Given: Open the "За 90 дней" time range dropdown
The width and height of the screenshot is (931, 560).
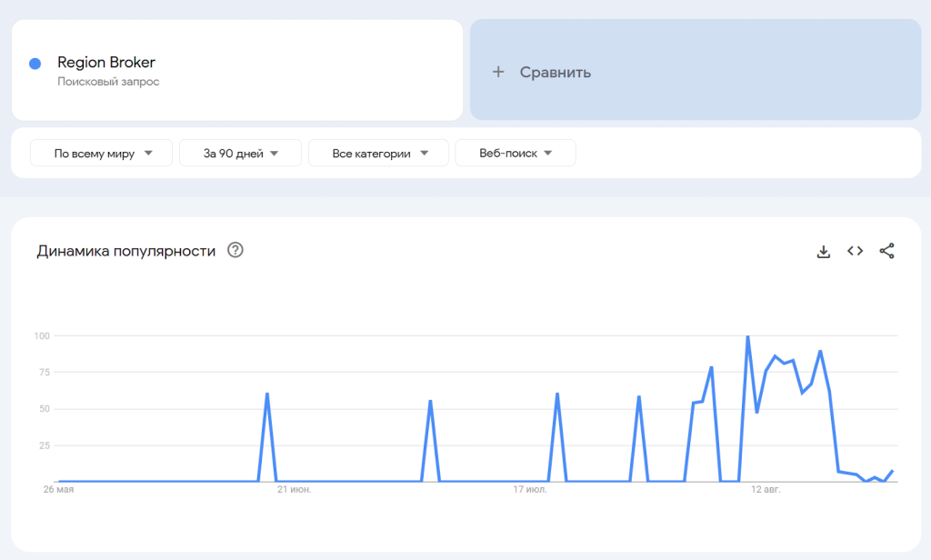Looking at the screenshot, I should (240, 154).
